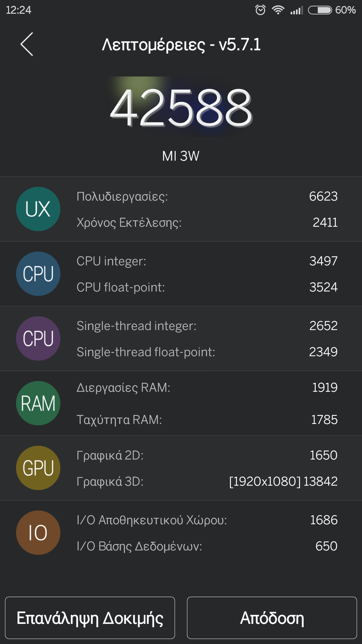Tap the Wi-Fi status bar icon
362x644 pixels.
coord(278,10)
